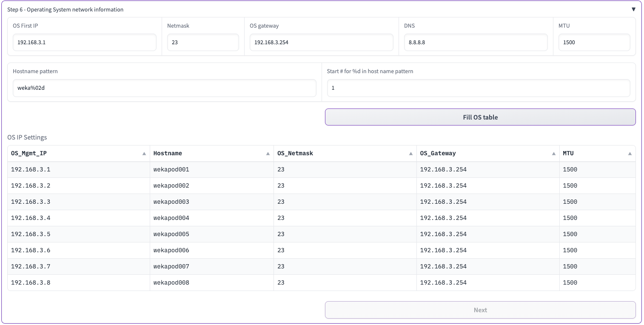Select the wekapod008 hostname cell

pyautogui.click(x=171, y=283)
